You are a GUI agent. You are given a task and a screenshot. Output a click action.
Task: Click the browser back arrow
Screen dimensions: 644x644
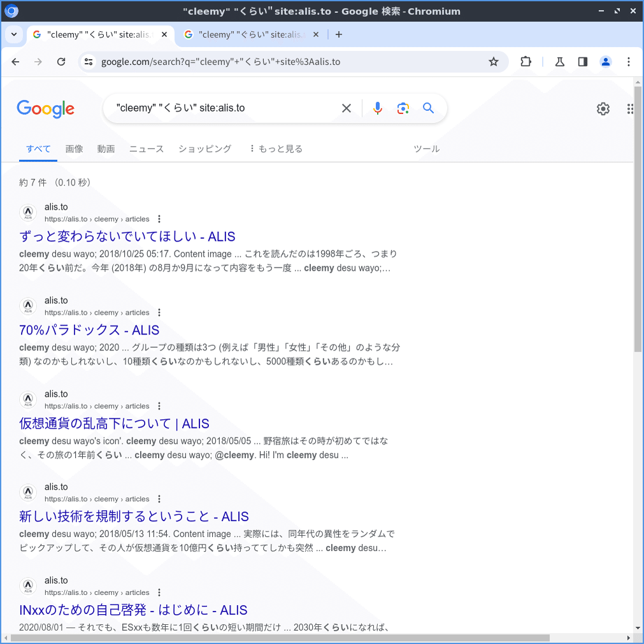16,62
